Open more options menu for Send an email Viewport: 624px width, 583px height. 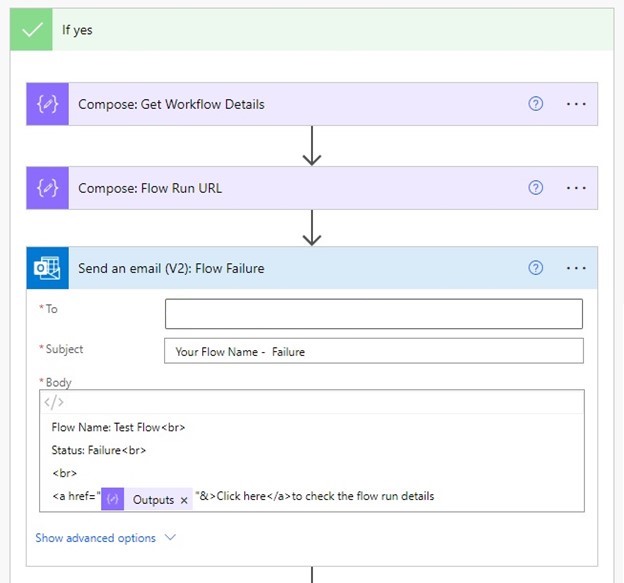(576, 268)
